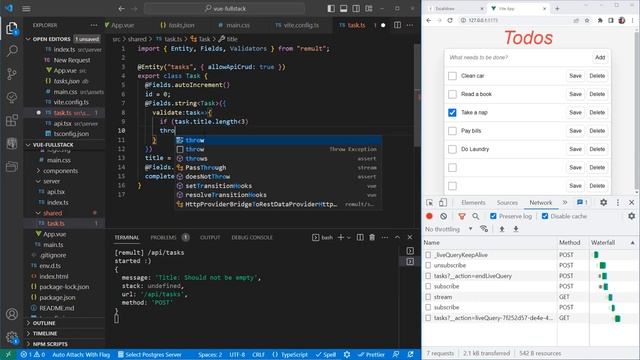The height and width of the screenshot is (360, 640).
Task: Open Accounts icon in activity bar
Action: coord(12,314)
